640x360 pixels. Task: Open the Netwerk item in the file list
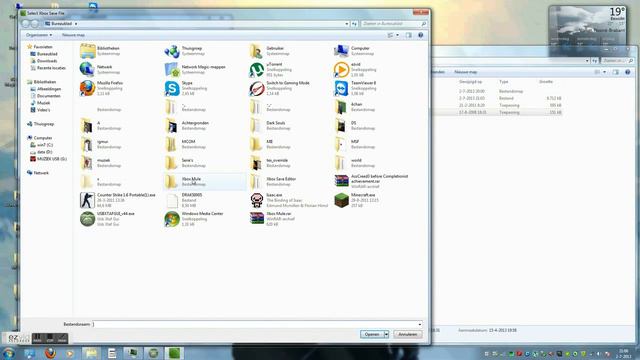[x=87, y=69]
